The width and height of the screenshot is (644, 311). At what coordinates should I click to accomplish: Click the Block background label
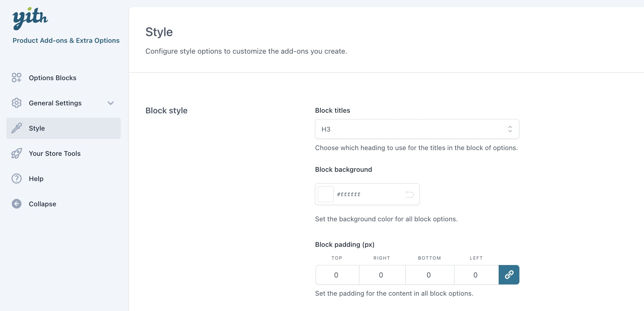(343, 169)
